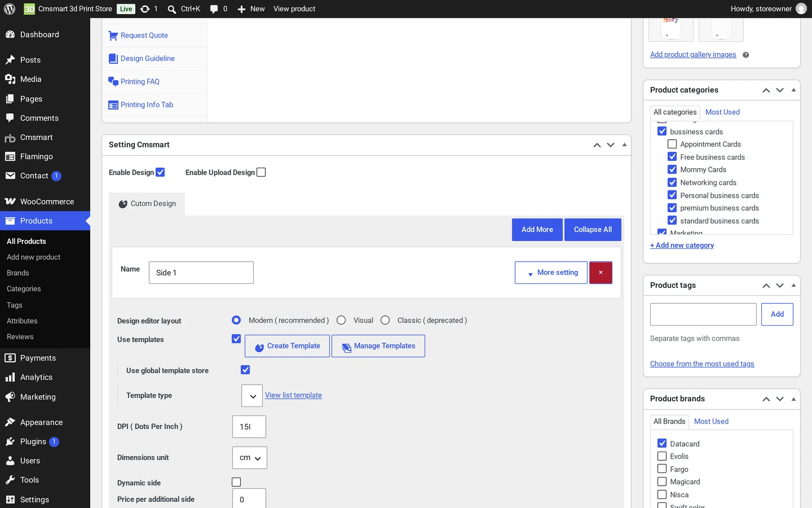Click the Collapse All button

(593, 230)
